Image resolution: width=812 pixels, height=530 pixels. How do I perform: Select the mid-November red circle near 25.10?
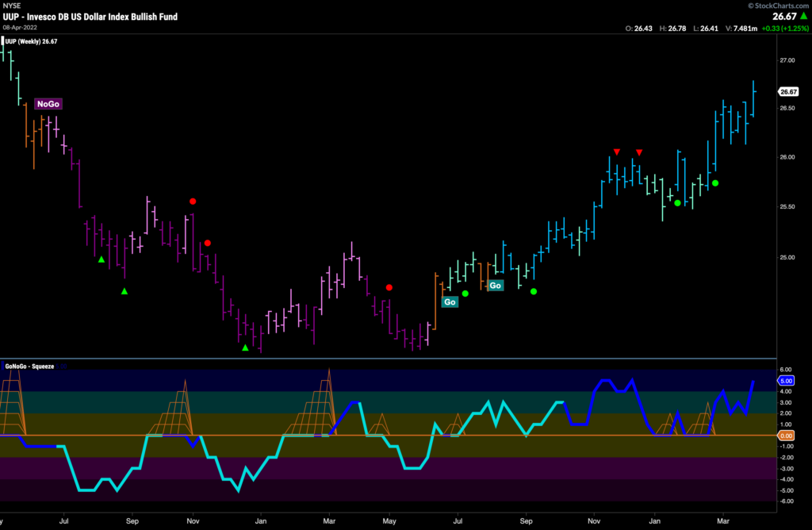tap(208, 243)
